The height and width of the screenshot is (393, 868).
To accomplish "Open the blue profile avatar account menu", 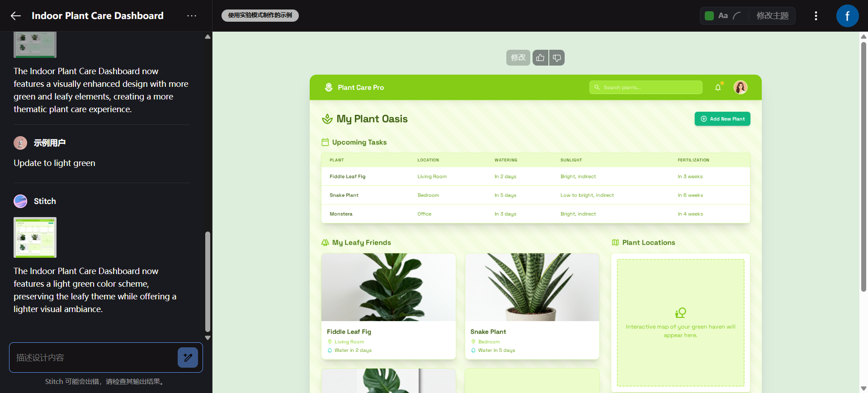I will coord(847,16).
